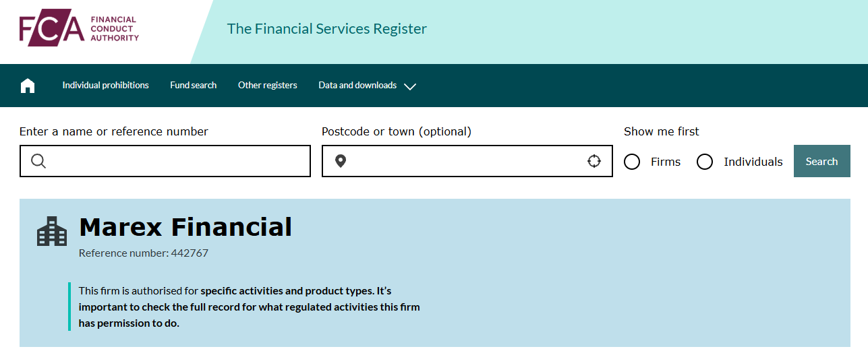Screen dimensions: 868x349
Task: Click the building icon beside Marex Financial
Action: coord(52,231)
